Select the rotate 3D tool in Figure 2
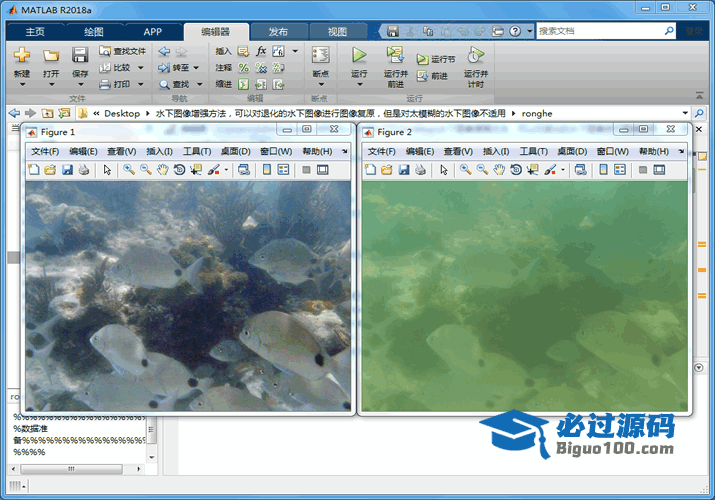 (515, 170)
